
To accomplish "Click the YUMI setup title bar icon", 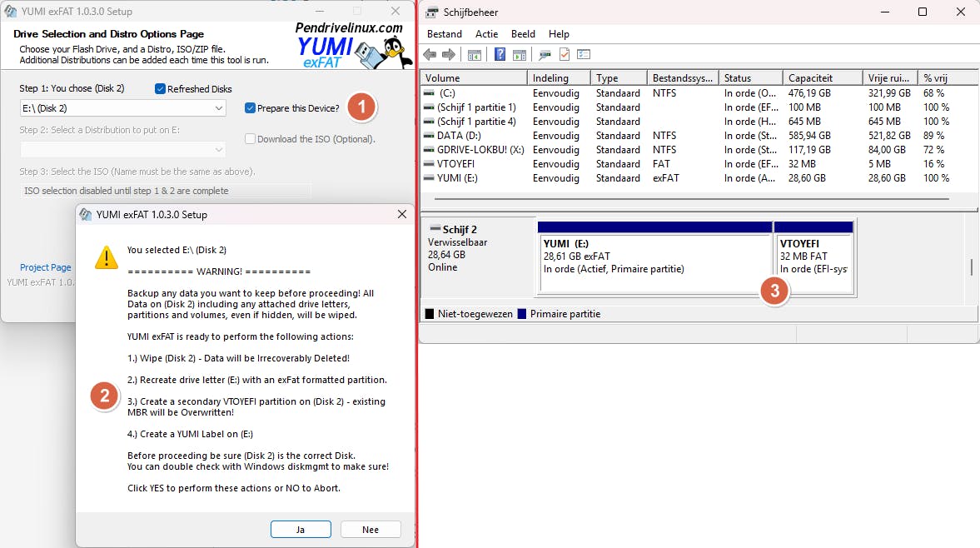I will pyautogui.click(x=10, y=12).
